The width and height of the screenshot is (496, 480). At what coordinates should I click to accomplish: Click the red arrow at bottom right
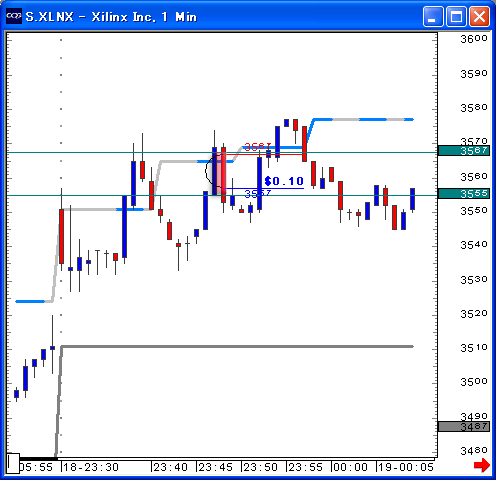click(482, 465)
